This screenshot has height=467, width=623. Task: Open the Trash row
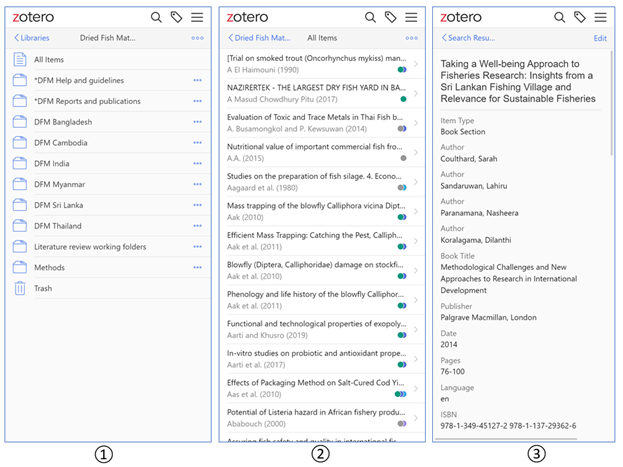108,288
